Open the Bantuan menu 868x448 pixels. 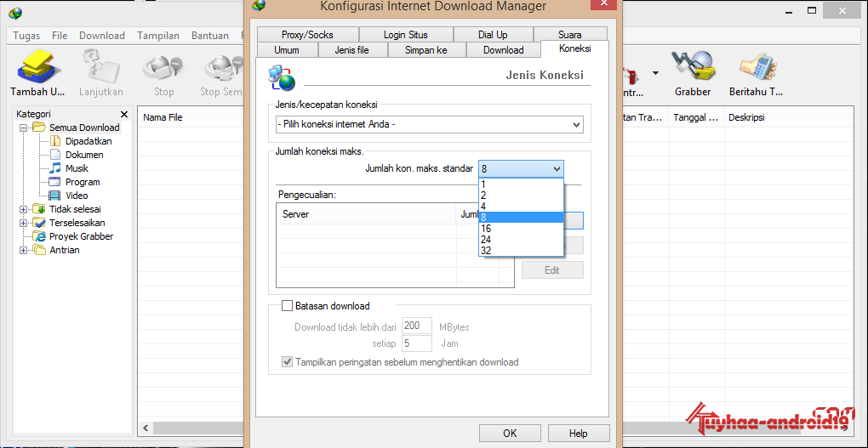pyautogui.click(x=210, y=36)
